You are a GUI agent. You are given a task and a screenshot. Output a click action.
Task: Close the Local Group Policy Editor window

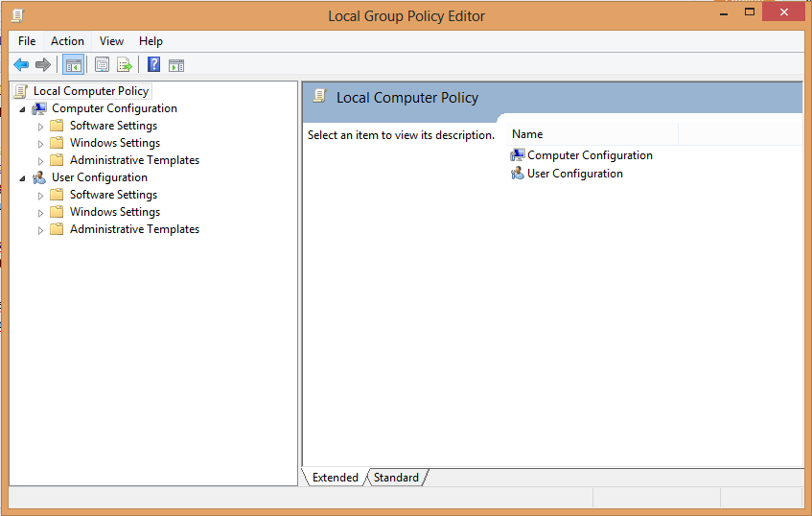[783, 12]
